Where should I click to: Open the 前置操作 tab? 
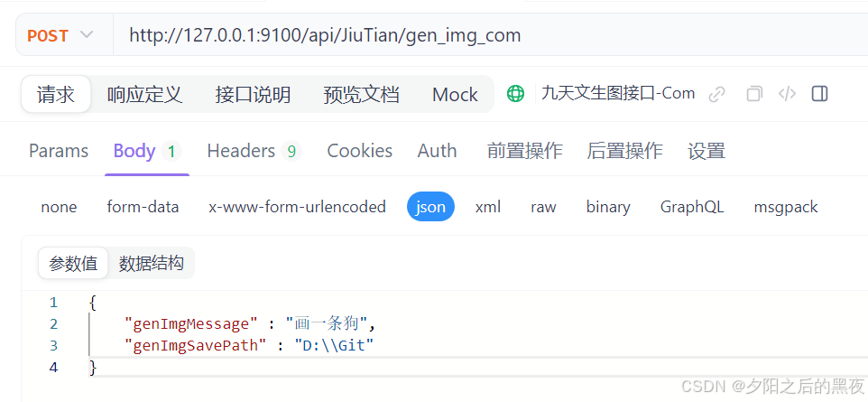525,151
